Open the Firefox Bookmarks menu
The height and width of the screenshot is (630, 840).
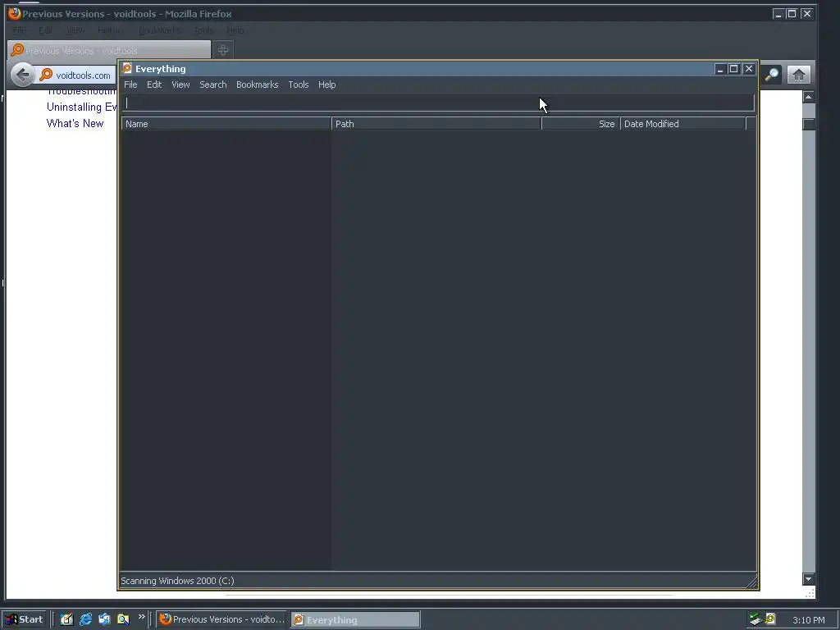coord(160,30)
